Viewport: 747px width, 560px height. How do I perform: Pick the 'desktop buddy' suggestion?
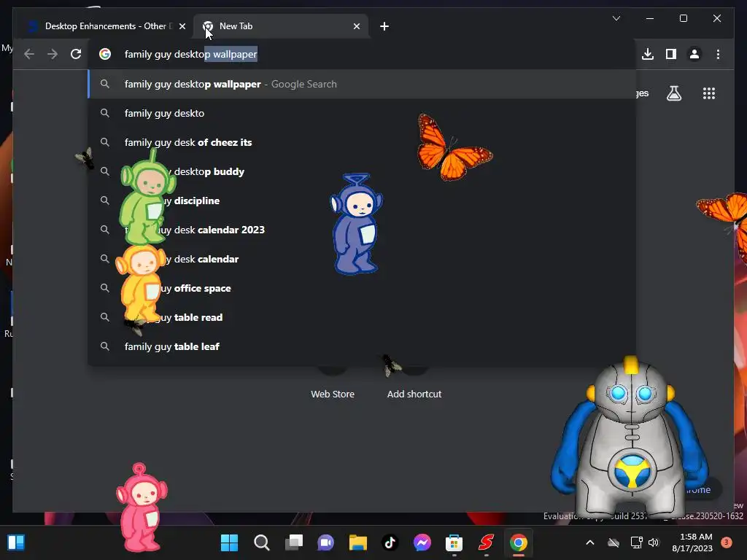click(362, 171)
